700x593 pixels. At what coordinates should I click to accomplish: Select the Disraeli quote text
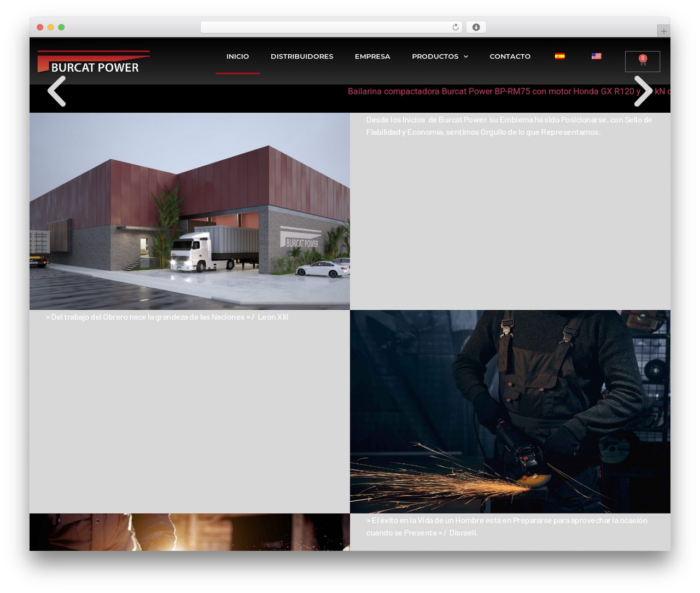click(507, 526)
